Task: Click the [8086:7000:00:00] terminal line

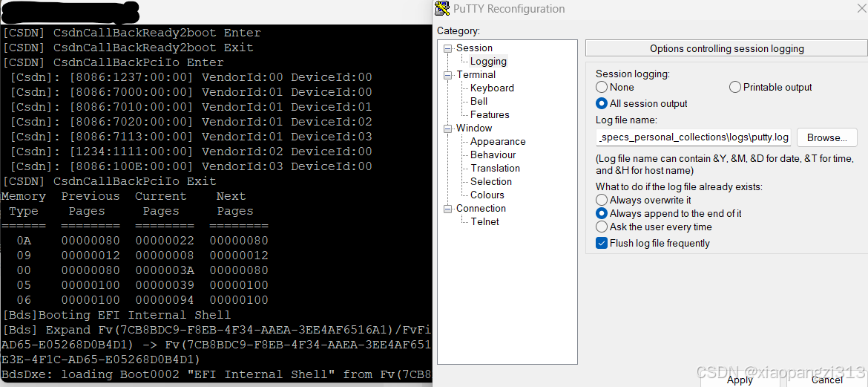Action: pyautogui.click(x=191, y=92)
